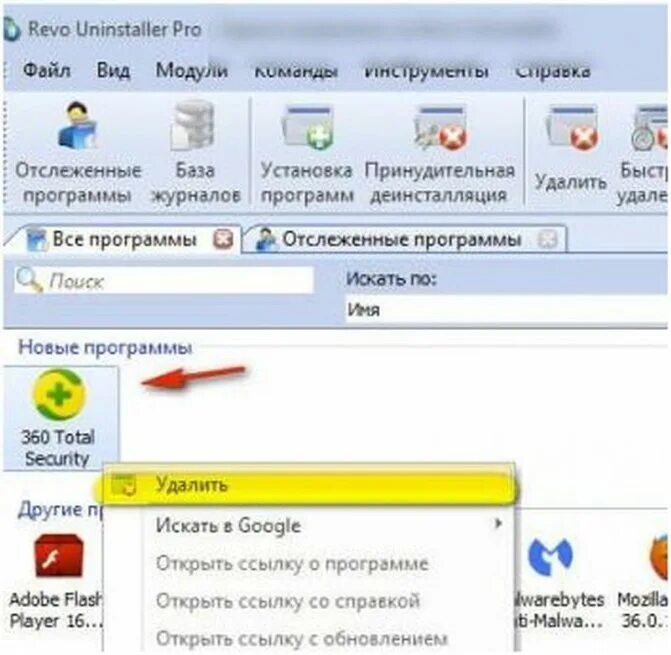Viewport: 671px width, 655px height.
Task: Open the База журналов toolbar icon
Action: 196,153
